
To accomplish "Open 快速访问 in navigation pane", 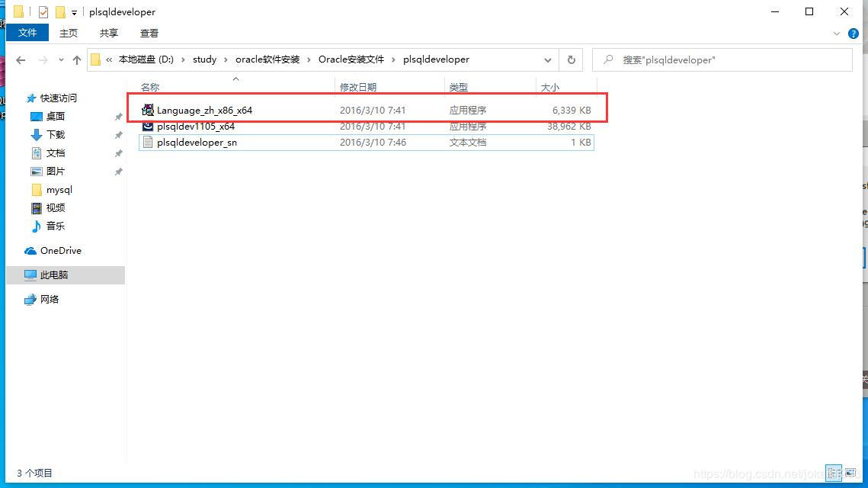I will [x=58, y=98].
